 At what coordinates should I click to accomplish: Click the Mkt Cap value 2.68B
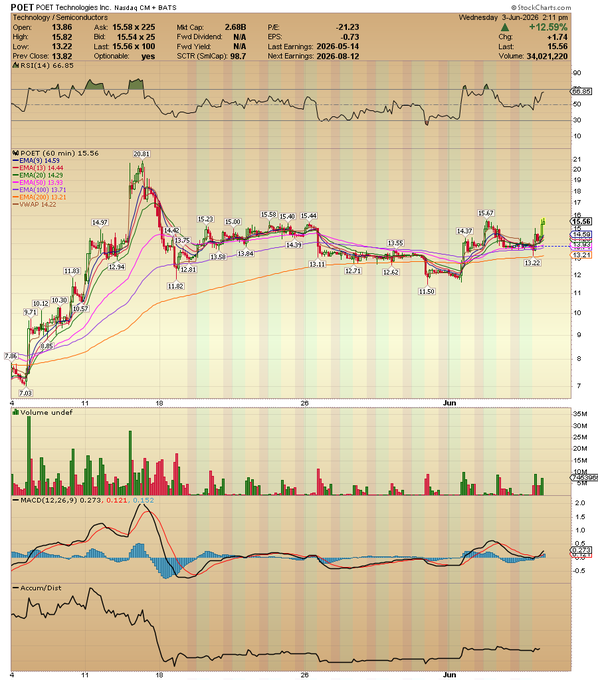click(235, 27)
